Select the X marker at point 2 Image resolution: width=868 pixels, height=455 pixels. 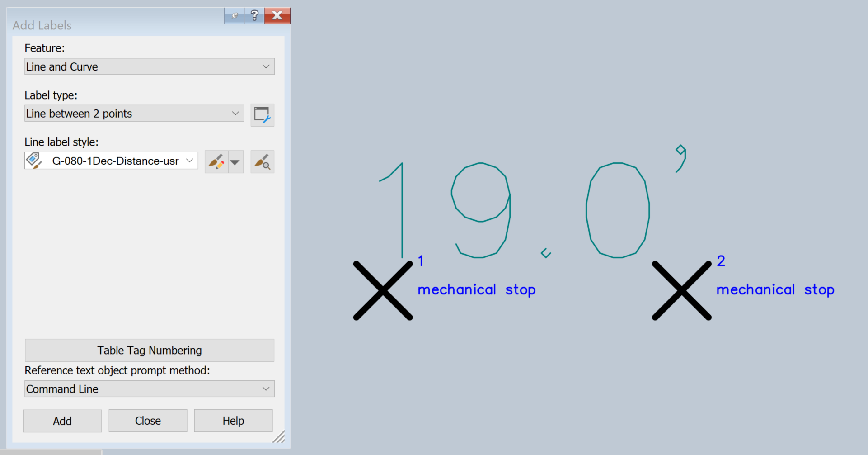point(682,290)
